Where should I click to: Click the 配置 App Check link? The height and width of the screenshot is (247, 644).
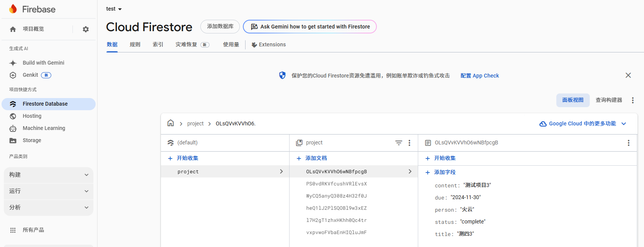(480, 76)
